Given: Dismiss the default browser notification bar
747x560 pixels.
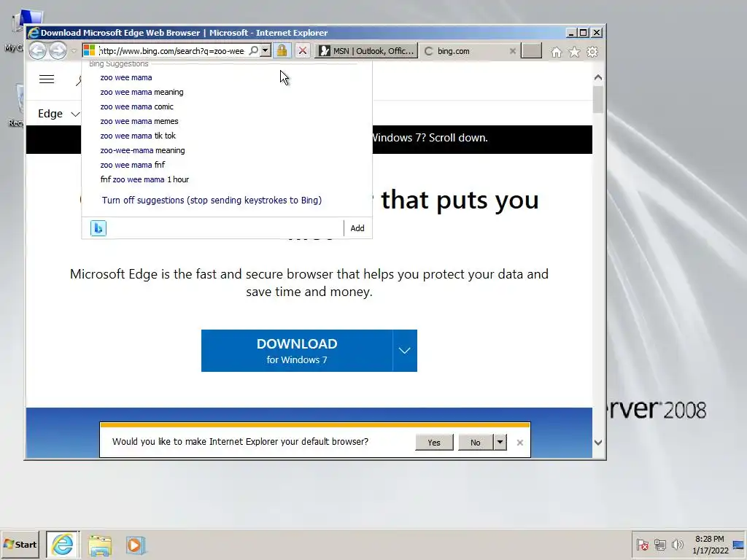Looking at the screenshot, I should [x=519, y=443].
